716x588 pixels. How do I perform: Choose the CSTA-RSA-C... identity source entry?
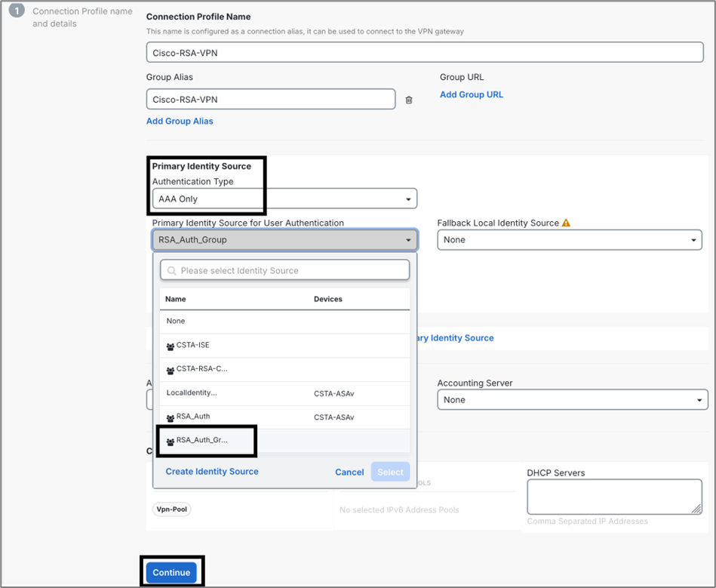tap(201, 369)
